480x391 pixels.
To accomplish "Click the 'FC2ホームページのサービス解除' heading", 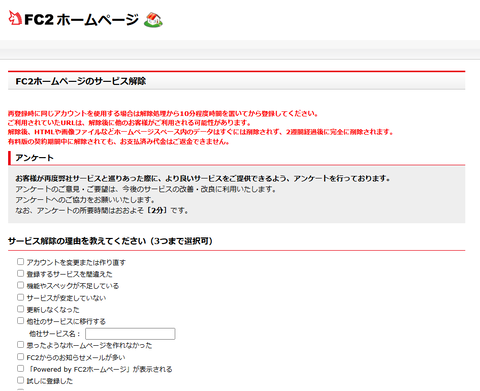I will 81,81.
